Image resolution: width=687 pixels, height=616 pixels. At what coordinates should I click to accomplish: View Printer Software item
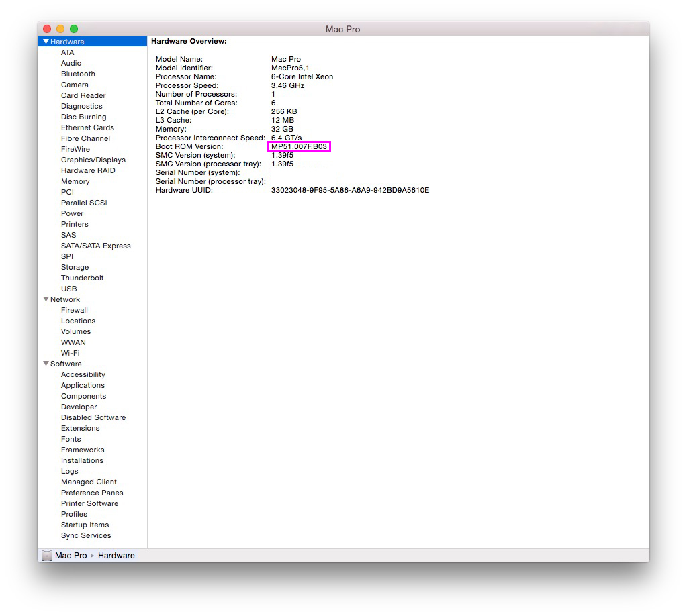point(89,503)
